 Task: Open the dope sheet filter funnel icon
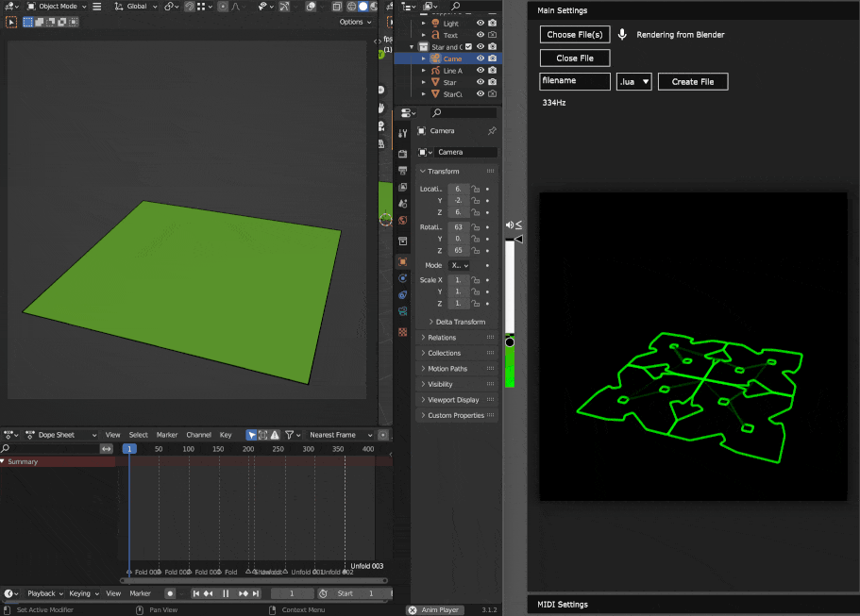click(x=291, y=435)
